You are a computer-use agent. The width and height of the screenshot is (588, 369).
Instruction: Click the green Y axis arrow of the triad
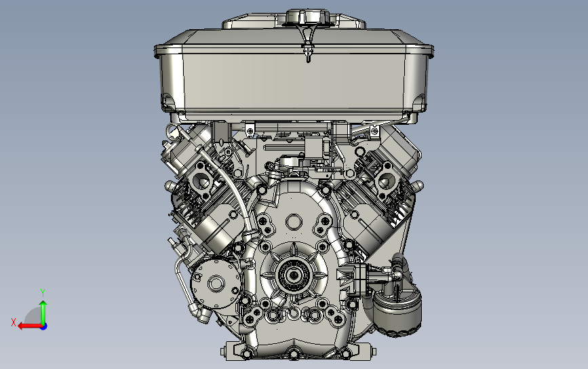[x=43, y=313]
